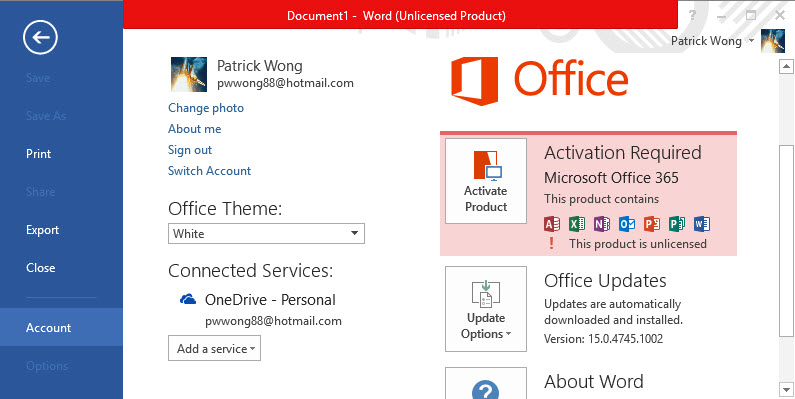Click the OneDrive cloud icon
The width and height of the screenshot is (795, 399).
click(188, 299)
